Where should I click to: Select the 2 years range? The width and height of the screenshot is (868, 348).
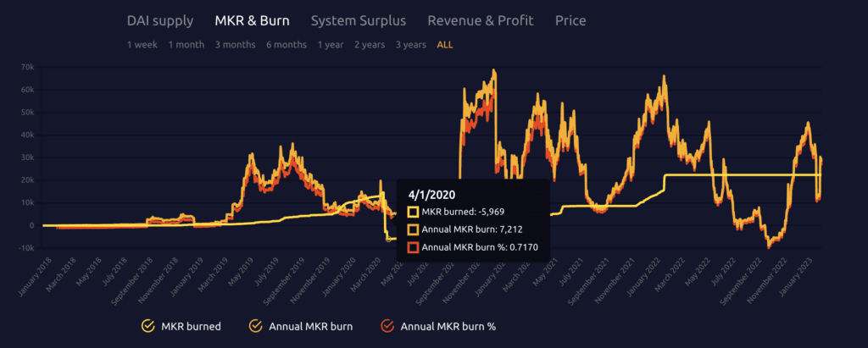click(x=370, y=45)
